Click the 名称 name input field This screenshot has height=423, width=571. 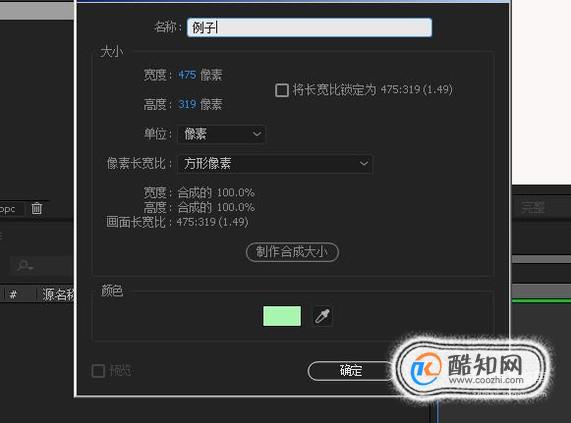pyautogui.click(x=309, y=28)
